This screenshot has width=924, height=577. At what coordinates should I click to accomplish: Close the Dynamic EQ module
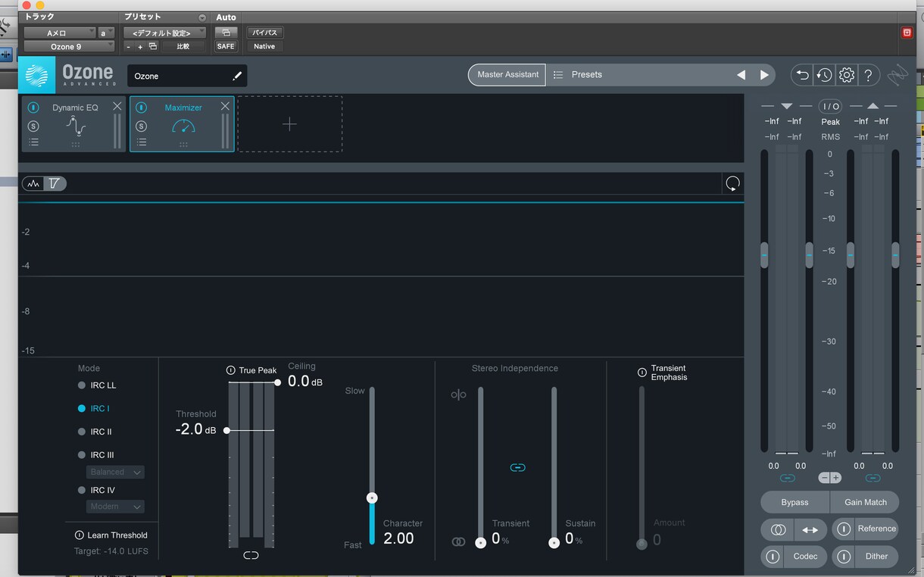pos(117,107)
